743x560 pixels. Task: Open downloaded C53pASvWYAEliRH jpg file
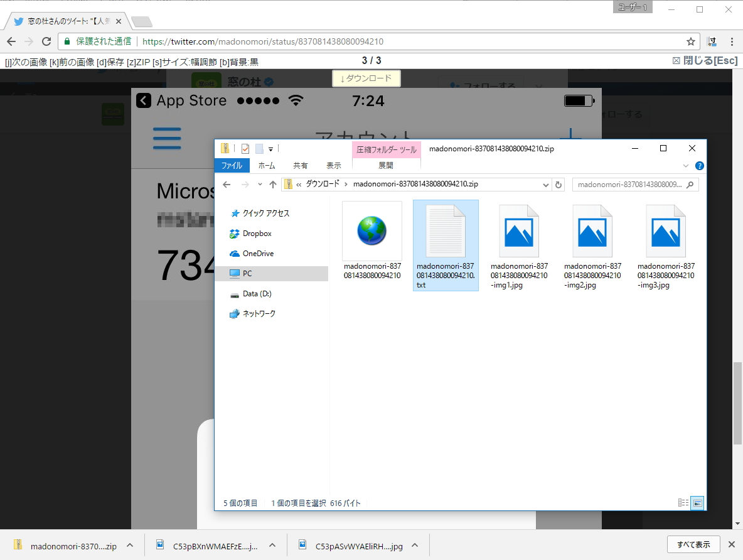[351, 546]
